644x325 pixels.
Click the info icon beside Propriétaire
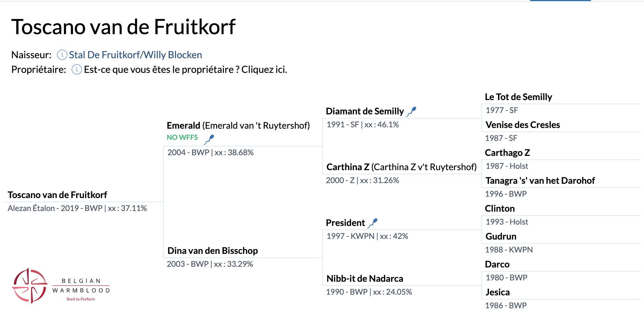point(76,69)
